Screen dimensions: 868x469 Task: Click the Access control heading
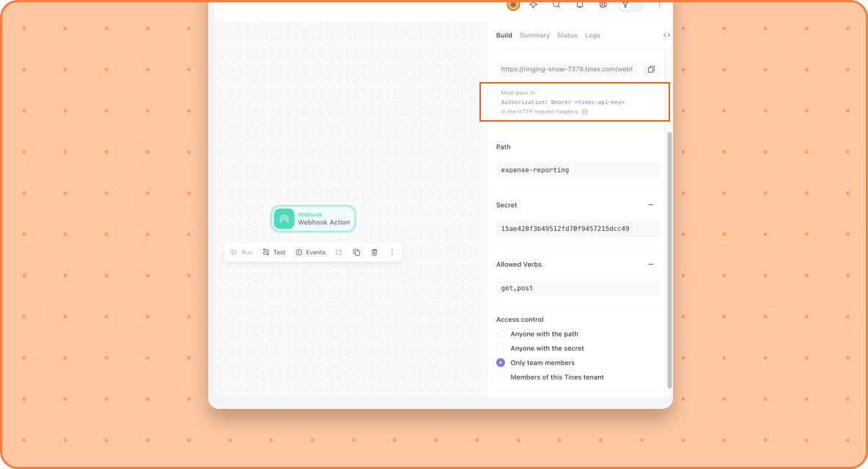tap(520, 320)
